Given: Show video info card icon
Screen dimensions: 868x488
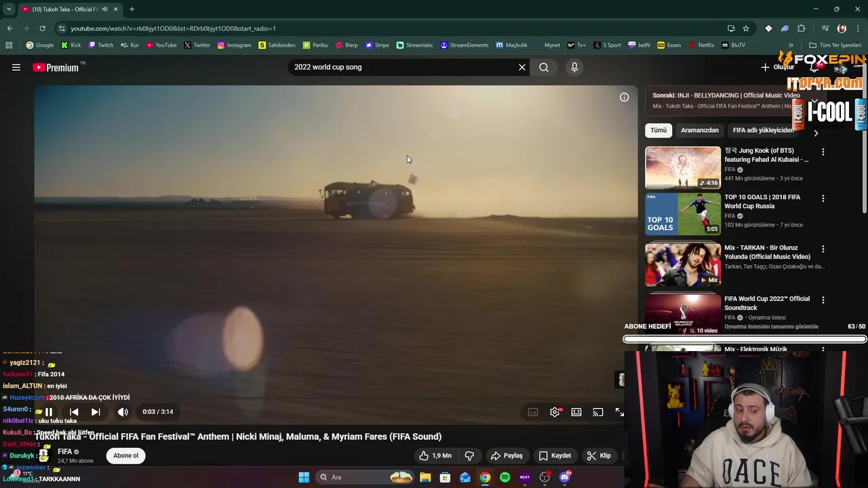Looking at the screenshot, I should [624, 97].
